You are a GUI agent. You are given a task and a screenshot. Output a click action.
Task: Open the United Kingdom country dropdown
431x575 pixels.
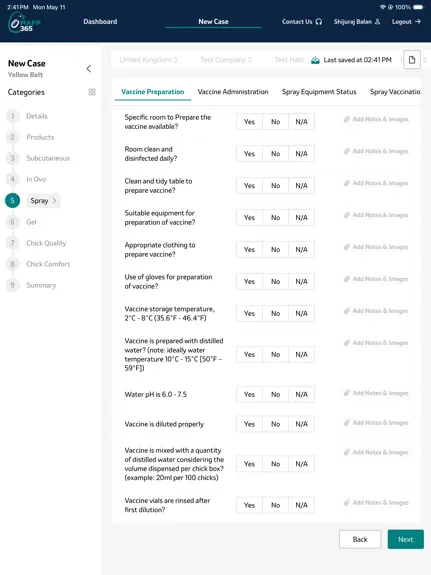(x=149, y=60)
